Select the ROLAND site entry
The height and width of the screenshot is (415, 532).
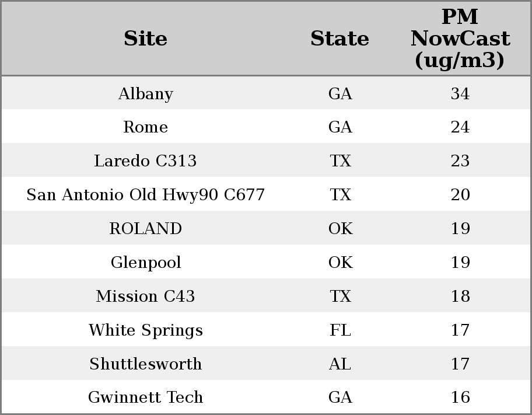tap(146, 228)
